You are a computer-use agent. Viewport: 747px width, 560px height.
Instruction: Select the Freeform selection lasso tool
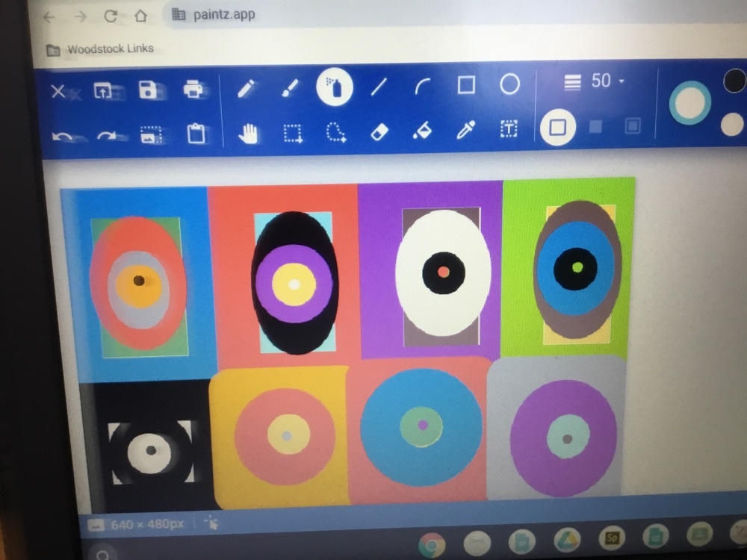point(336,132)
